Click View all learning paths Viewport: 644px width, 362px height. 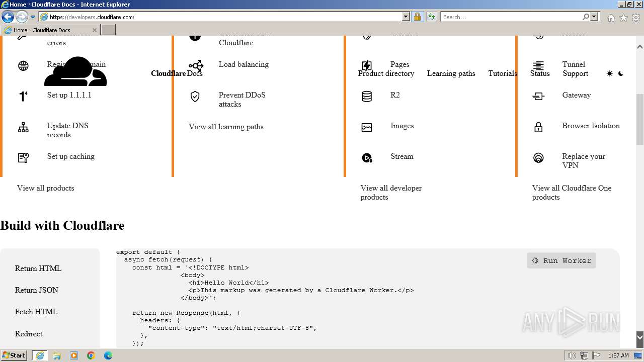point(226,127)
